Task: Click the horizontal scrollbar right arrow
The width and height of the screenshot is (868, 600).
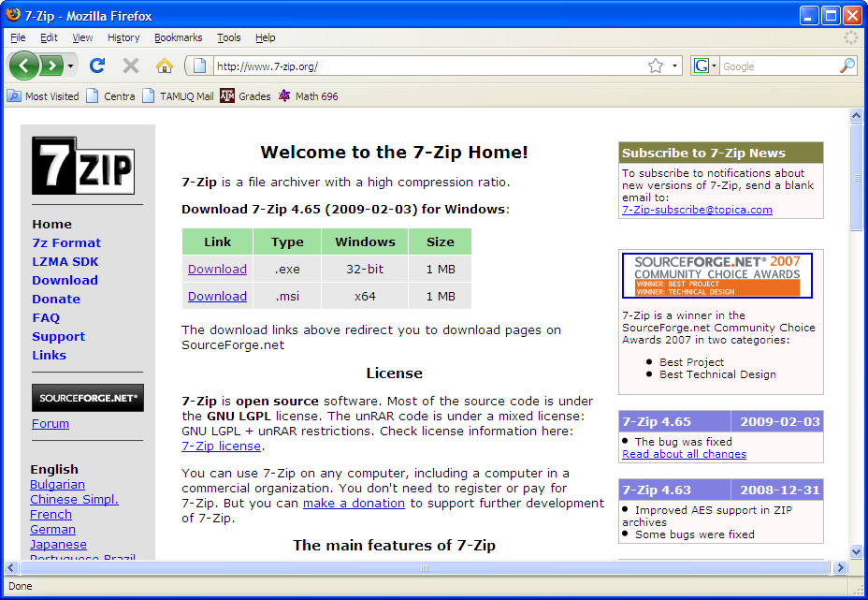Action: [840, 567]
